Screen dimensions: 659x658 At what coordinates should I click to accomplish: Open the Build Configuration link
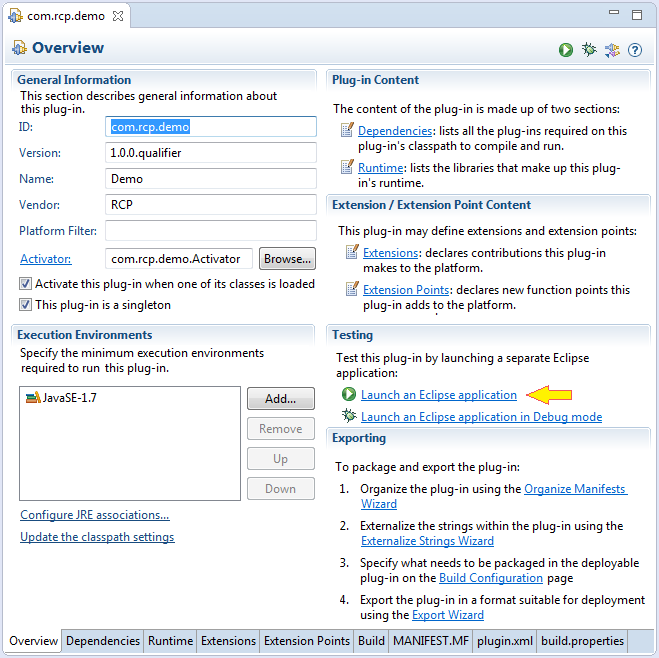pos(491,578)
